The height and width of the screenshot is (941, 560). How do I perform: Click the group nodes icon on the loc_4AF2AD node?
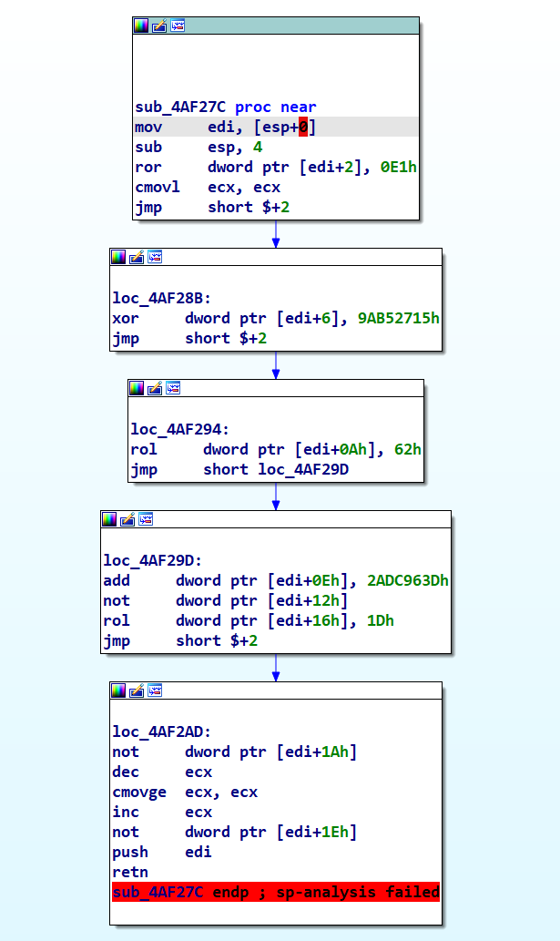tap(154, 690)
